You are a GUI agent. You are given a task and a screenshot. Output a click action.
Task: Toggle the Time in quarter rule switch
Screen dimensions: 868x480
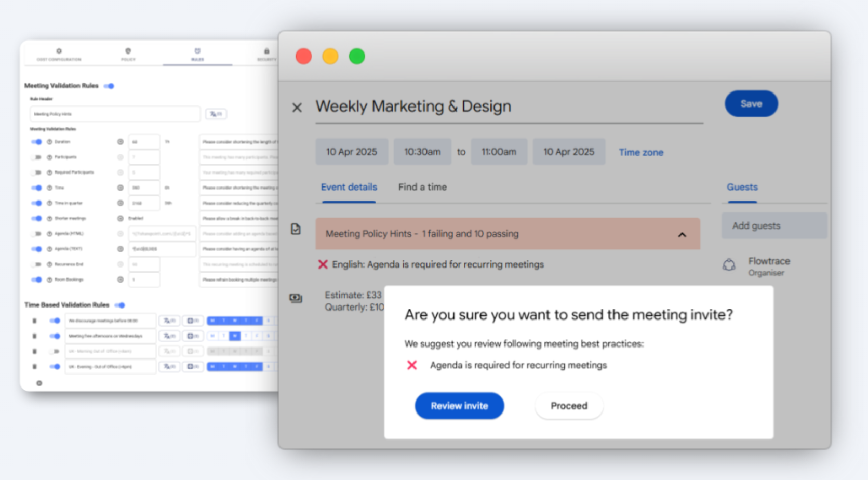(36, 203)
